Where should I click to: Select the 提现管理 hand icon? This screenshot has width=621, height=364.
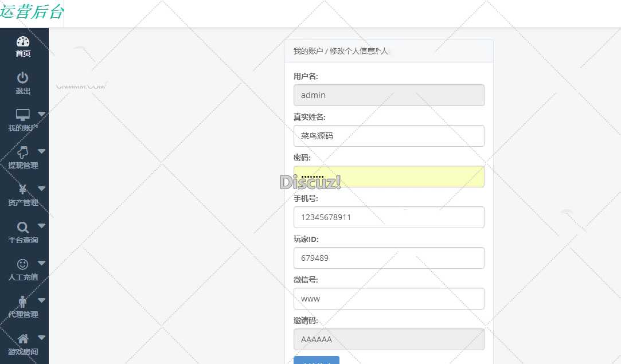(23, 152)
